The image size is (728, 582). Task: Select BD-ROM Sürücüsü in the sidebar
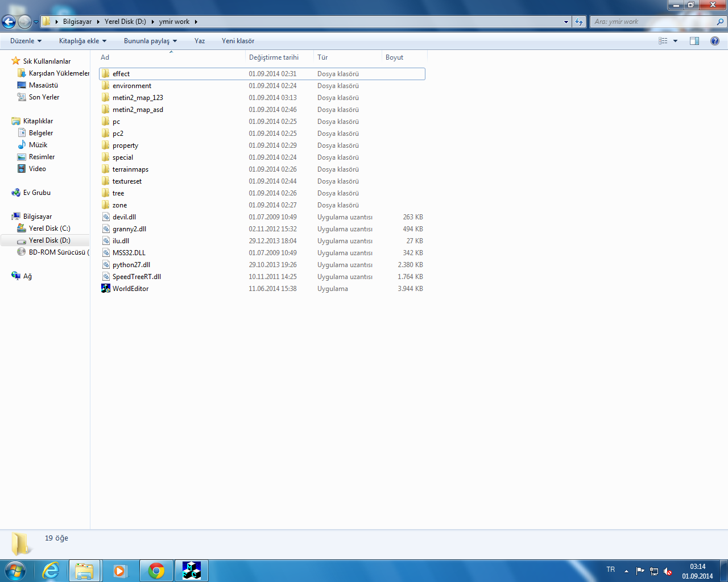(x=53, y=252)
